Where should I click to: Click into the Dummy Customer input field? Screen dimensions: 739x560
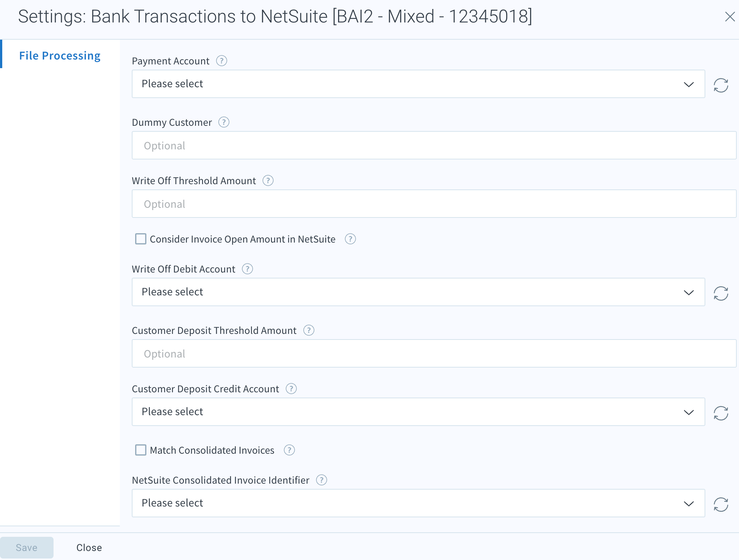(x=434, y=145)
